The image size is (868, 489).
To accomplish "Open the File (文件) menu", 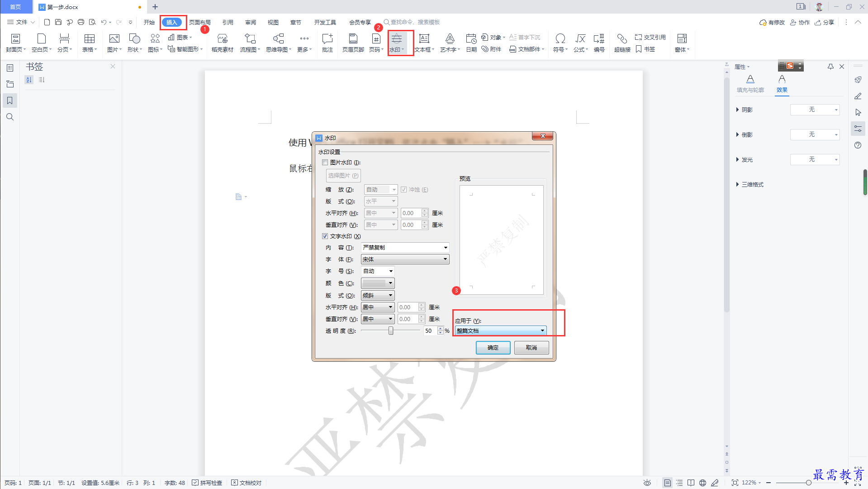I will coord(21,22).
